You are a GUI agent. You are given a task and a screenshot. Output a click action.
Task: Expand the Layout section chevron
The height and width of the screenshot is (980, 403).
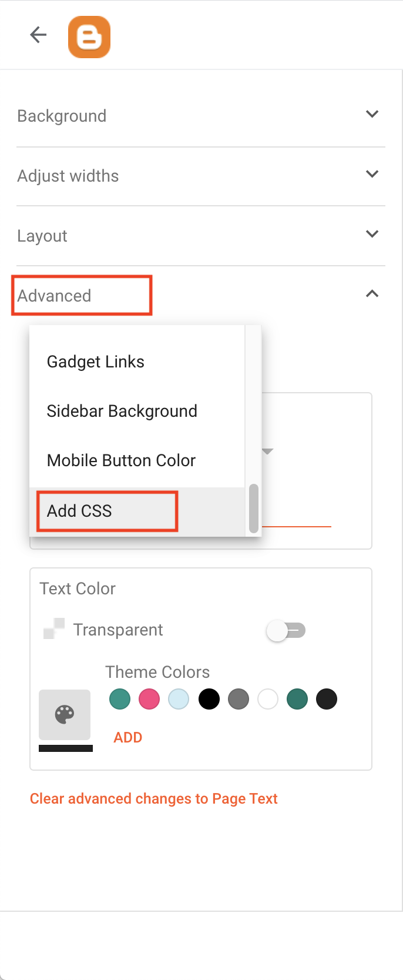tap(372, 234)
